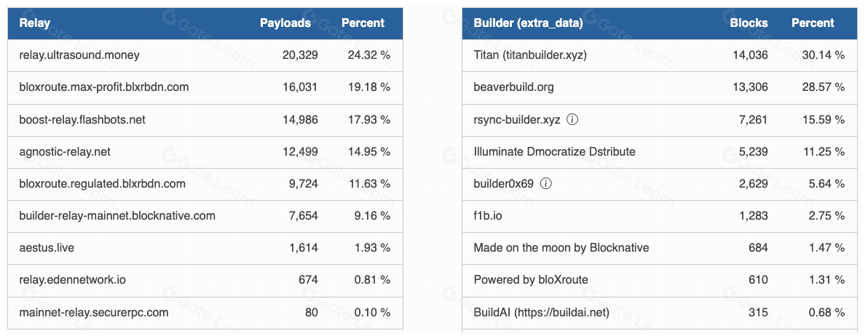
Task: Click the Builder (extra_data) column header
Action: [528, 23]
